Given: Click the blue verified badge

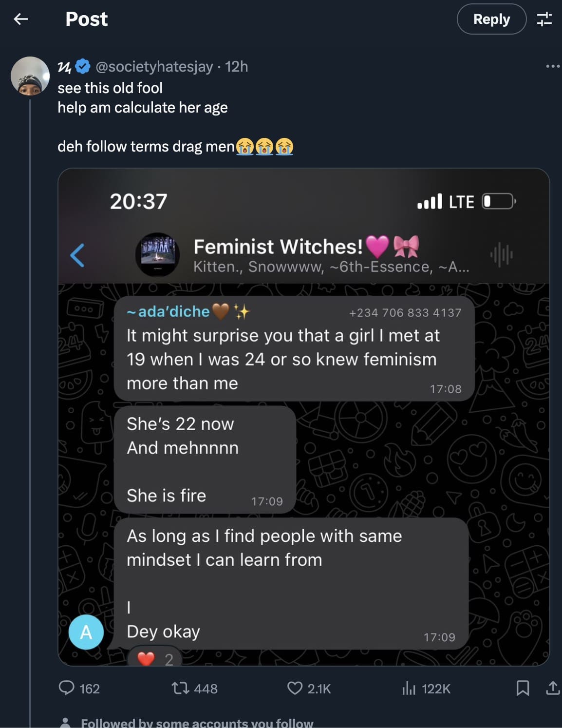Looking at the screenshot, I should coord(84,66).
